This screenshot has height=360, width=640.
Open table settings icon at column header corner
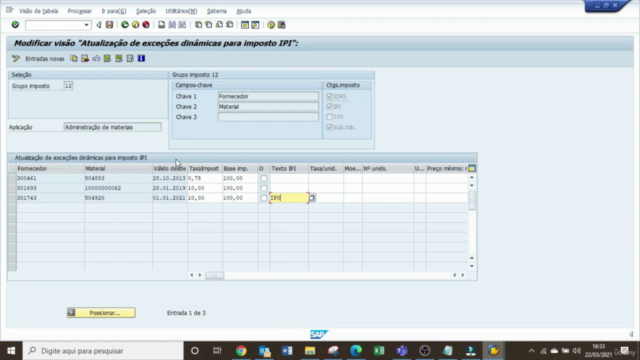coord(472,168)
